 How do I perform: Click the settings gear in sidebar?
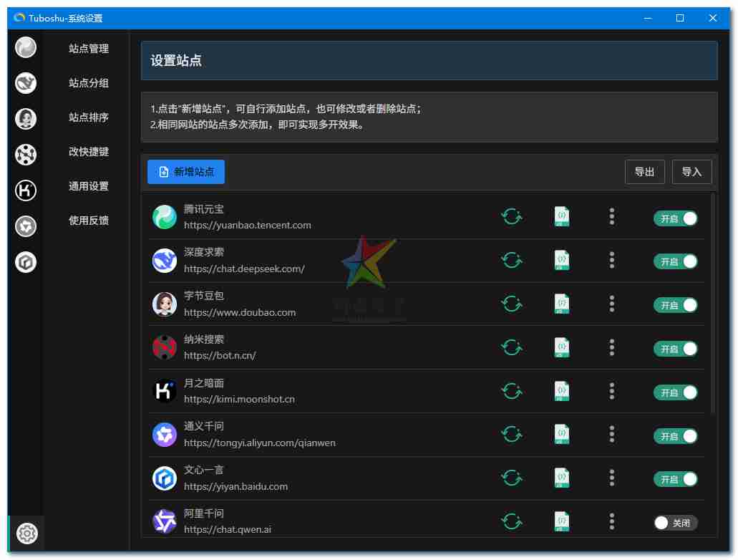[x=26, y=534]
